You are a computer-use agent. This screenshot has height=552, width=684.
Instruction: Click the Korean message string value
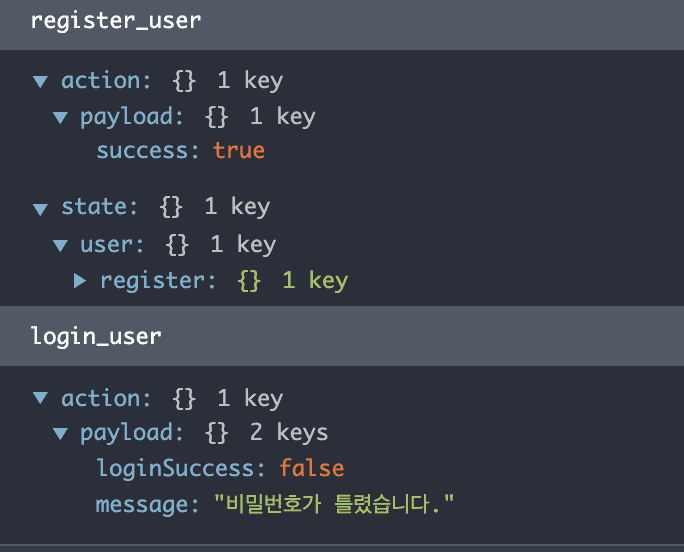(334, 504)
